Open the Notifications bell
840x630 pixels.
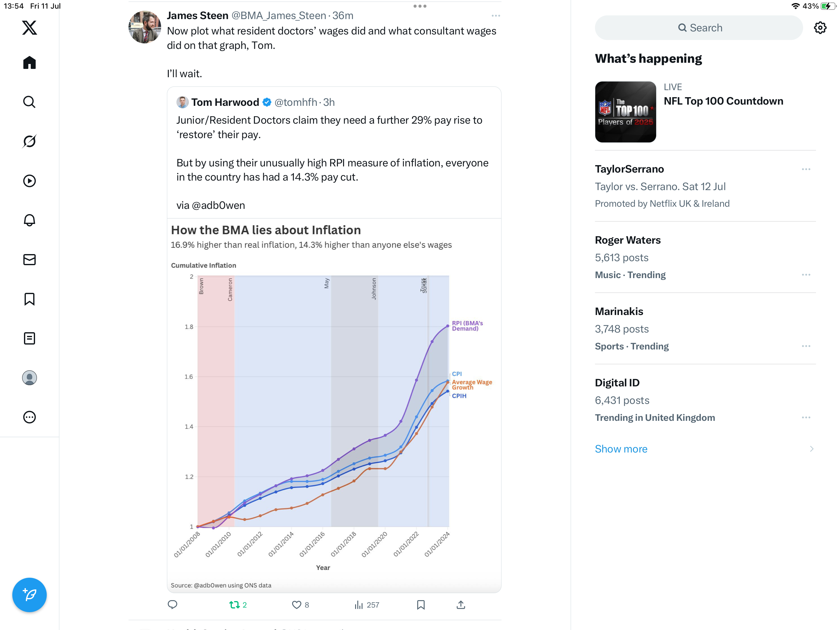tap(29, 220)
